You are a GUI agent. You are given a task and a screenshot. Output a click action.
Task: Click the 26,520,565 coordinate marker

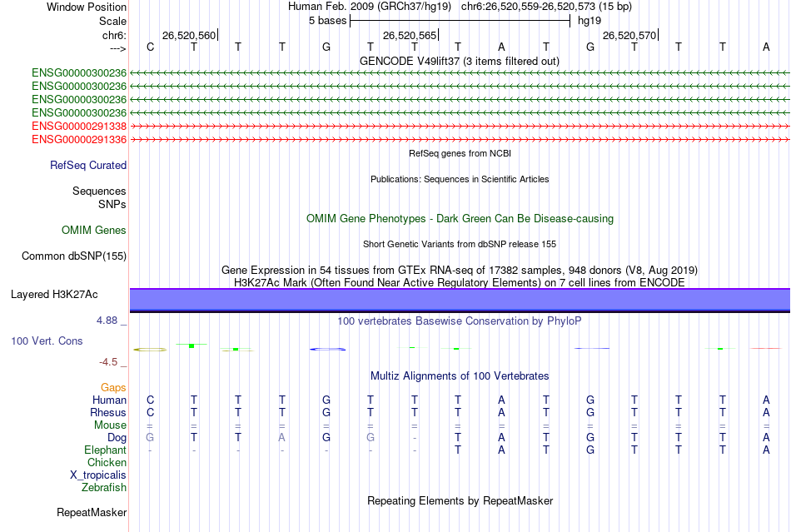click(x=409, y=35)
